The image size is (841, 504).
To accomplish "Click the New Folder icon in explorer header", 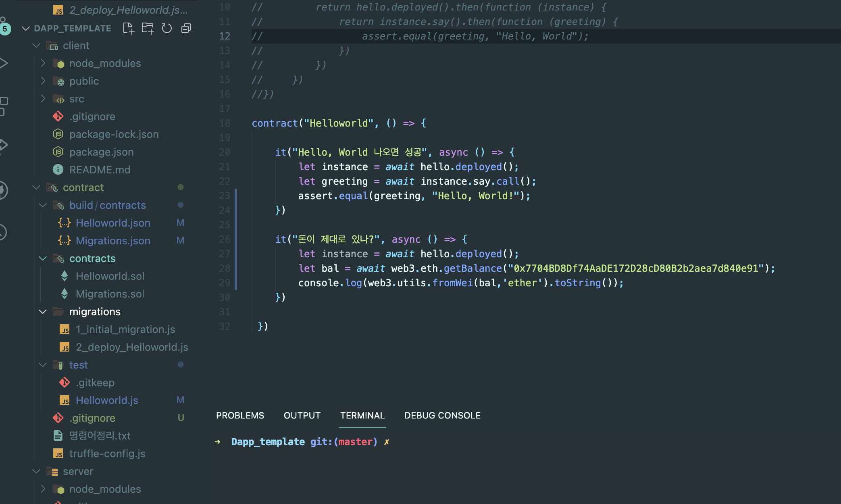I will tap(148, 28).
